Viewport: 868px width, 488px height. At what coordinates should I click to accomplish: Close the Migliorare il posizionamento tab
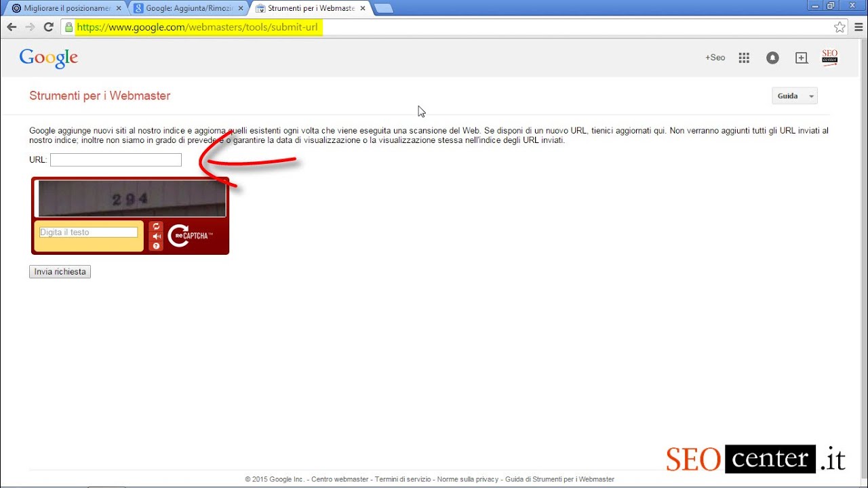tap(119, 8)
